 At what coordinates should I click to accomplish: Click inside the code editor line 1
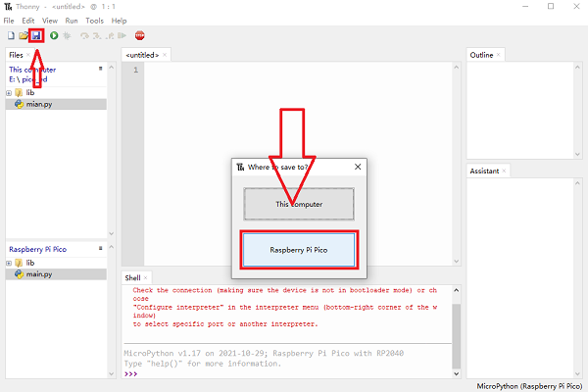coord(298,70)
